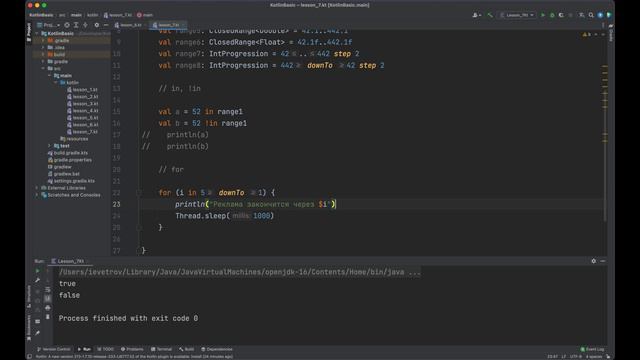Select lesson_2.kt in project tree
The image size is (640, 360).
tap(82, 96)
